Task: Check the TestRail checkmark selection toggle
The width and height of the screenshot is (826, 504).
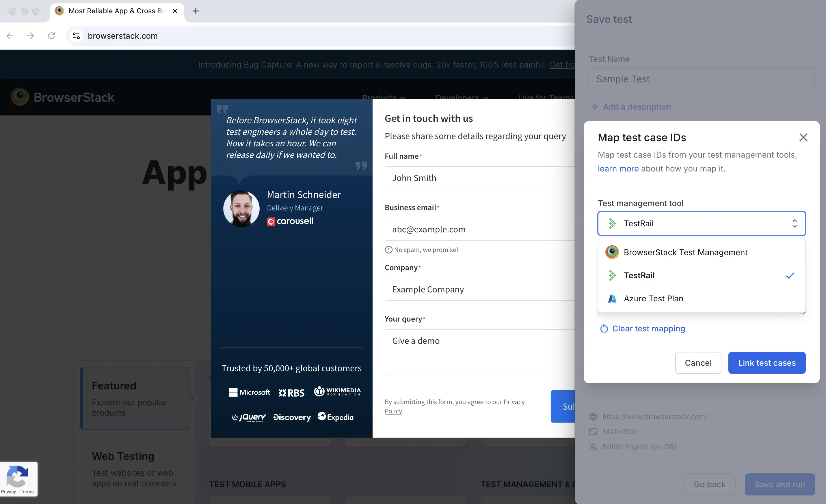Action: point(790,275)
